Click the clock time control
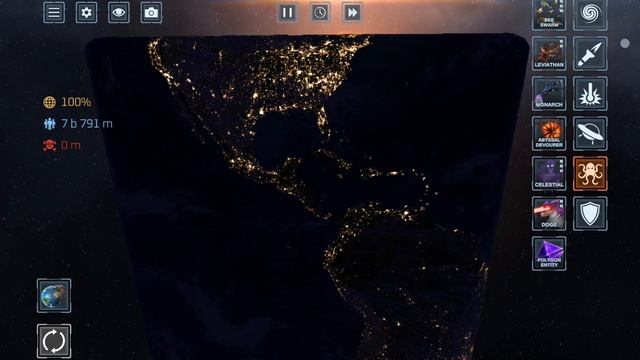The width and height of the screenshot is (640, 360). click(320, 13)
